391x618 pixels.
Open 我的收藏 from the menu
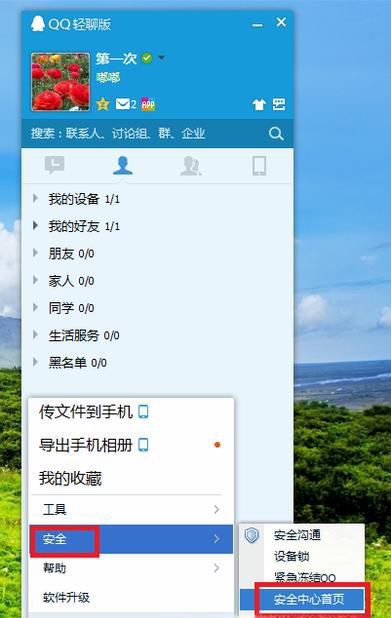[x=131, y=478]
